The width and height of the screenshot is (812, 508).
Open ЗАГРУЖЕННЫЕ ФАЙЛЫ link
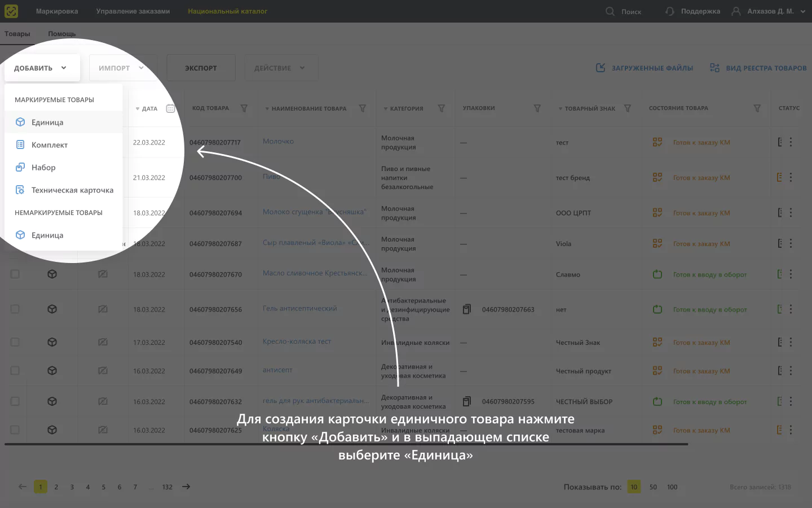click(x=645, y=68)
